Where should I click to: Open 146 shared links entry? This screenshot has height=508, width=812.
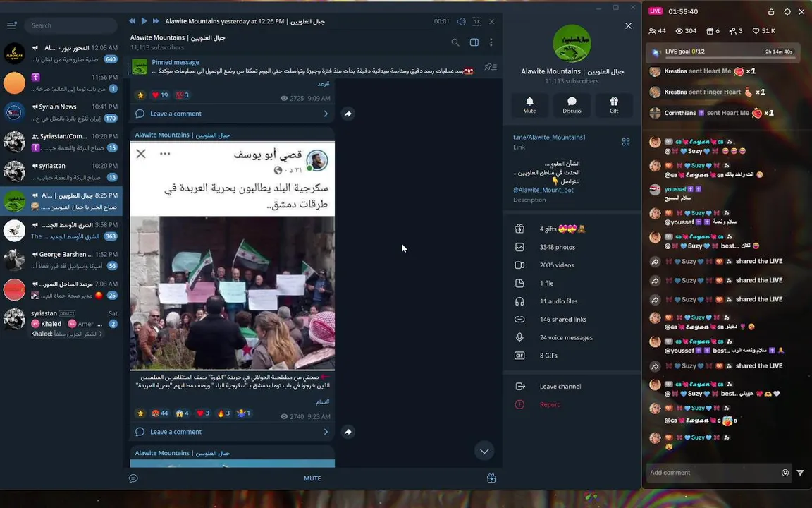pyautogui.click(x=572, y=320)
